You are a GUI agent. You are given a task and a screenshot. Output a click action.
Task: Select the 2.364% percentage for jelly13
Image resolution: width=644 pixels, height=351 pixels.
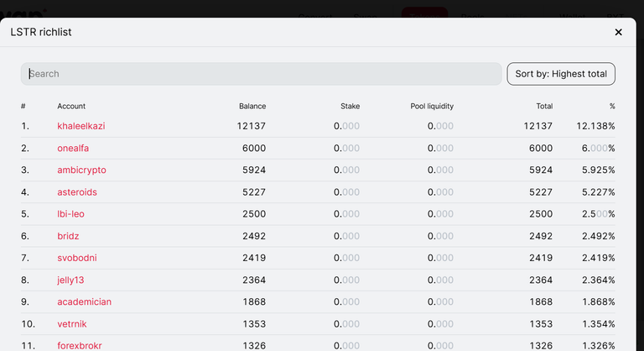pos(599,280)
